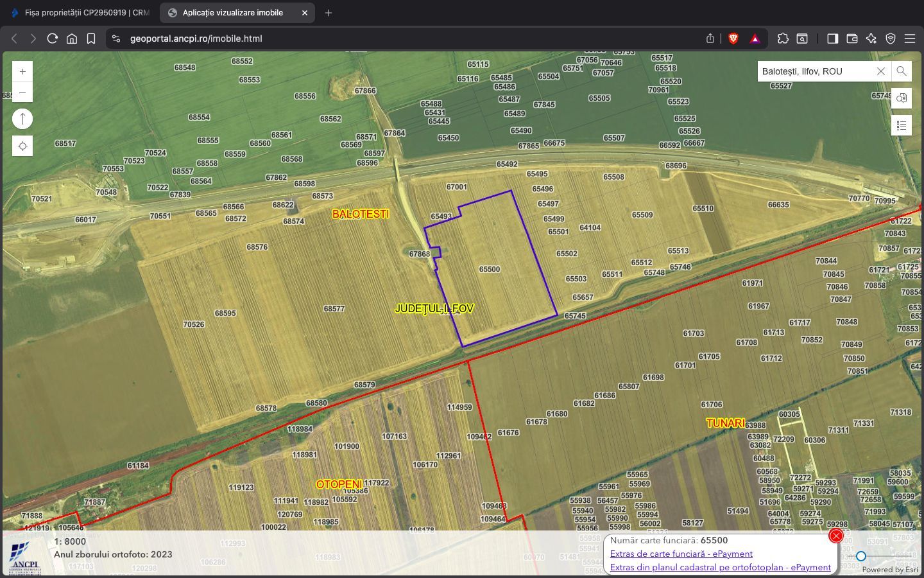Image resolution: width=924 pixels, height=578 pixels.
Task: Adjust the basemap transparency slider
Action: 860,557
